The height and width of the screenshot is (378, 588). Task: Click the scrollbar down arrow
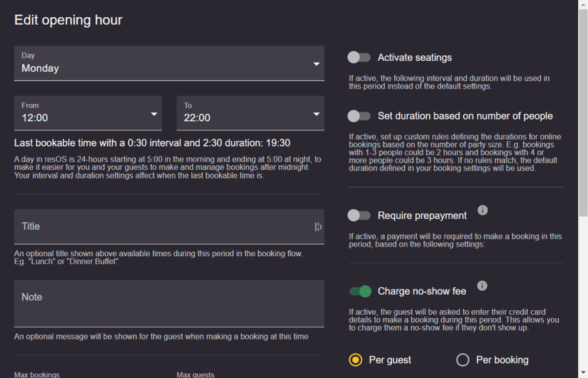(x=583, y=373)
